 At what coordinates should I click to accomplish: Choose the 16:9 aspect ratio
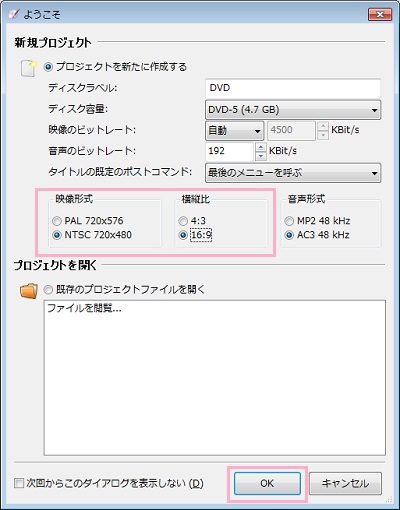[183, 235]
